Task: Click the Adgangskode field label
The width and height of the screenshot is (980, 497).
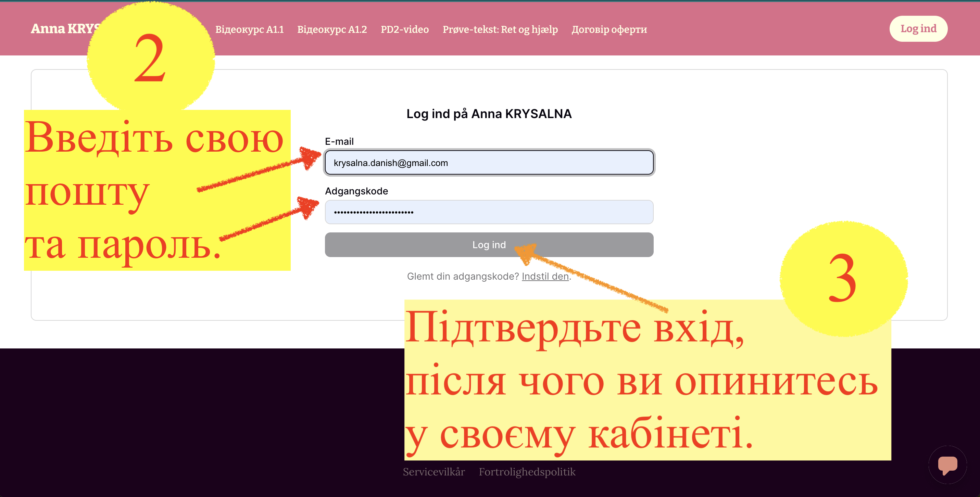Action: [x=356, y=191]
